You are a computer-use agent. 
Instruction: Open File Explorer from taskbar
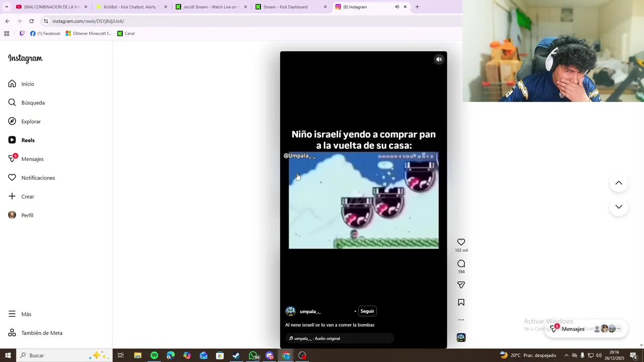click(137, 355)
